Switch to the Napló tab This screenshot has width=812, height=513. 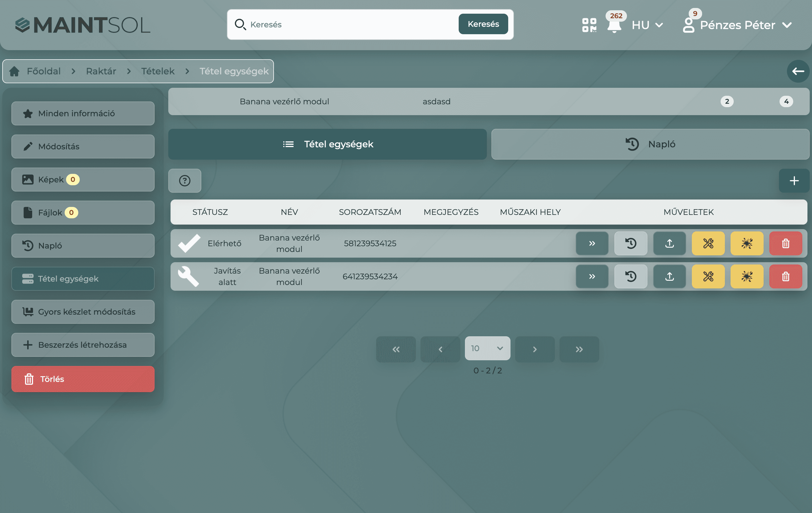[x=650, y=144]
